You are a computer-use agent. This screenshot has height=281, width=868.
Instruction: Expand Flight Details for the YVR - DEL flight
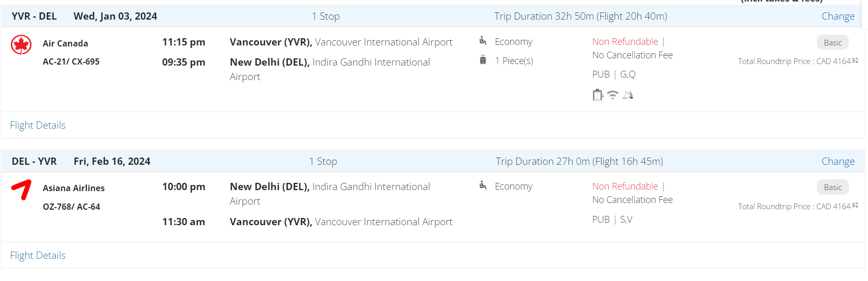38,125
